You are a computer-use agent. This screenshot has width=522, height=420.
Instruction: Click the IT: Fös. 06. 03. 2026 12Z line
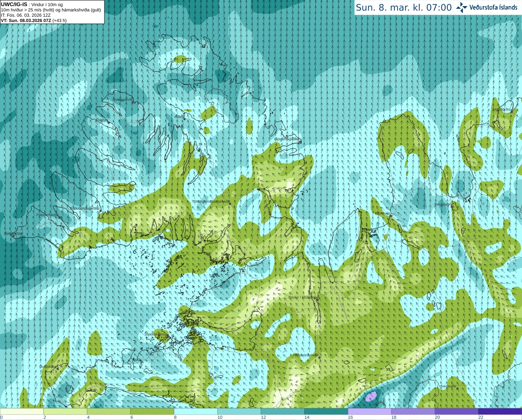26,15
